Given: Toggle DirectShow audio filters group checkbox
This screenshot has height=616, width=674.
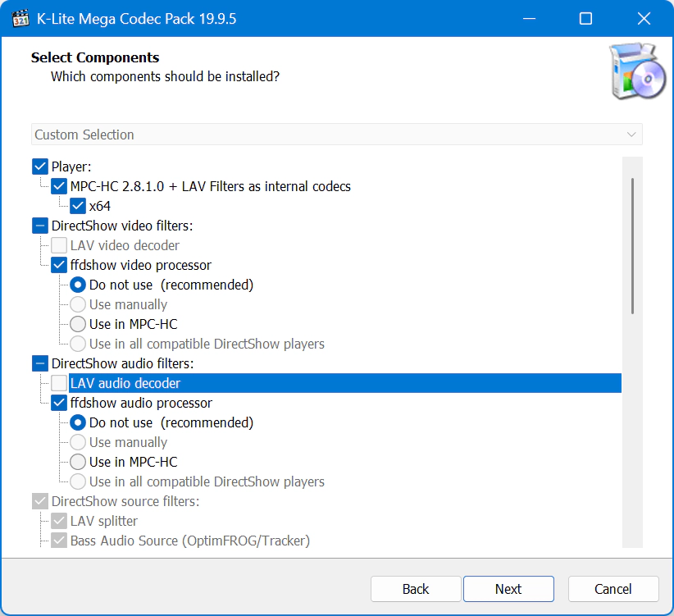Looking at the screenshot, I should click(x=40, y=363).
